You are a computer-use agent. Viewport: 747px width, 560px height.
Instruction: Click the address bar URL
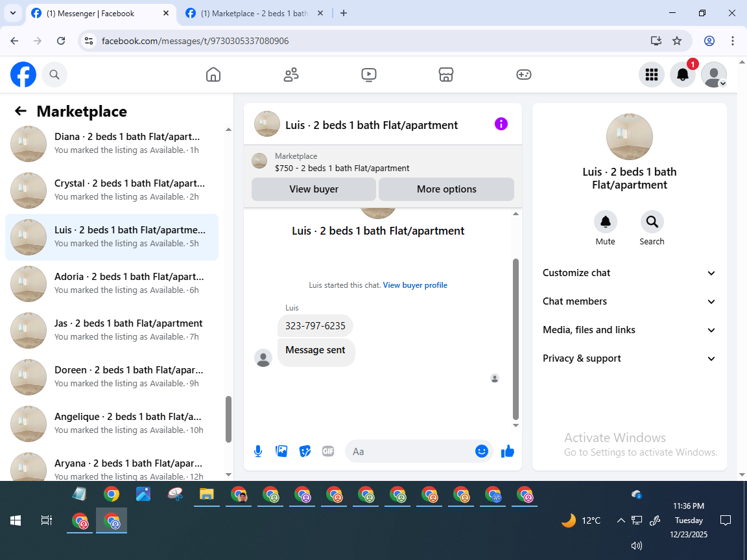[x=195, y=41]
